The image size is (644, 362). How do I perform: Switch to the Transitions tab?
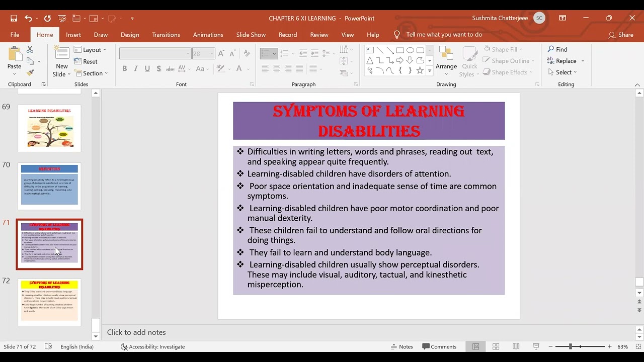click(166, 35)
